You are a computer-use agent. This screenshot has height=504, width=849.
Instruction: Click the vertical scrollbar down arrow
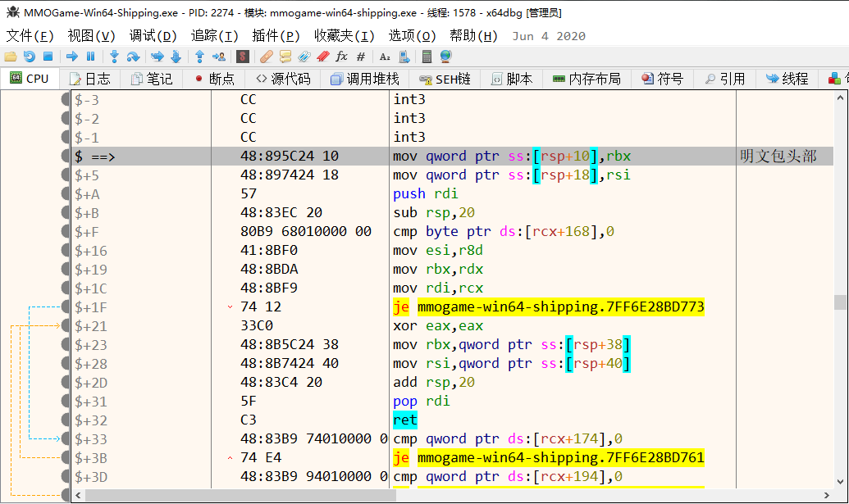coord(840,482)
